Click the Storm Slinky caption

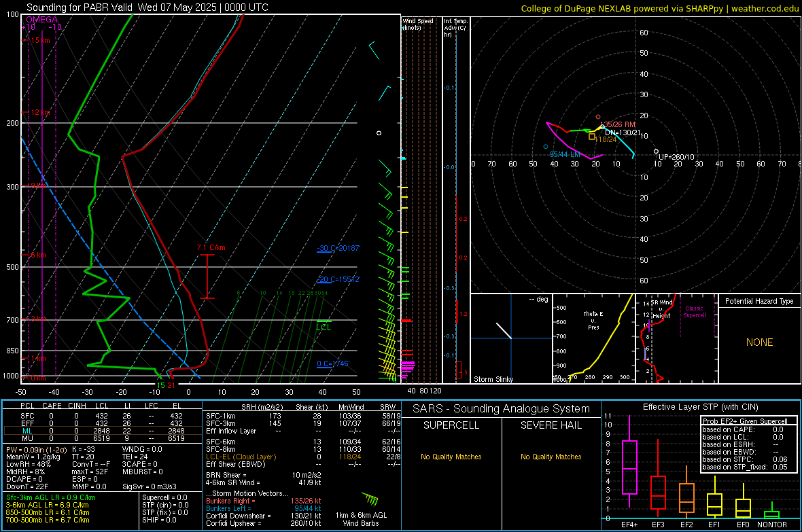[493, 379]
